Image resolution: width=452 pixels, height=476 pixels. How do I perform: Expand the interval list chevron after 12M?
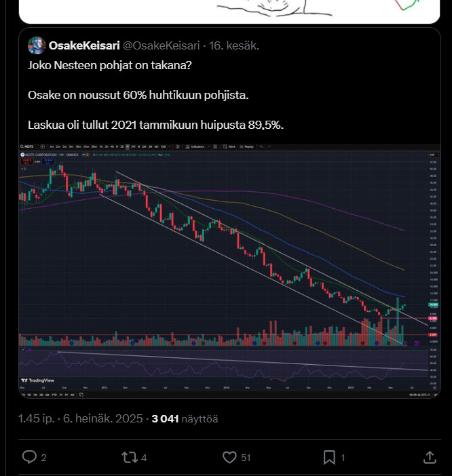[169, 146]
